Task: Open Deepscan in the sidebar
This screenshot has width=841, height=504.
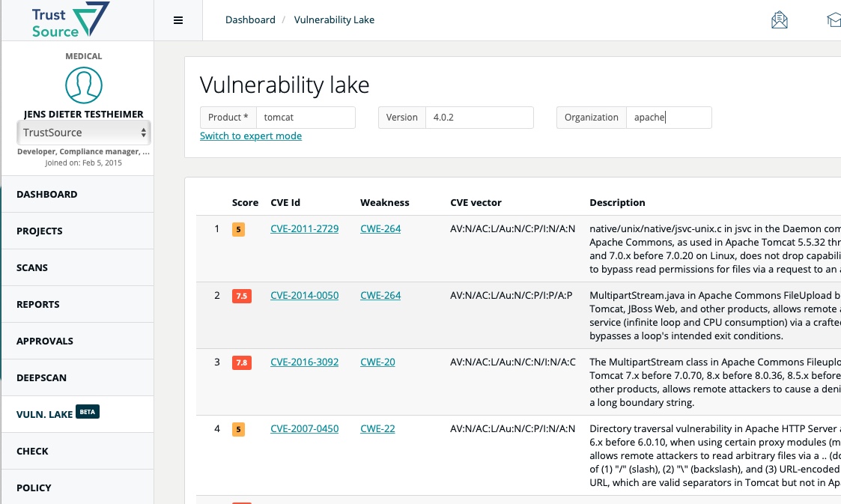Action: click(x=78, y=378)
